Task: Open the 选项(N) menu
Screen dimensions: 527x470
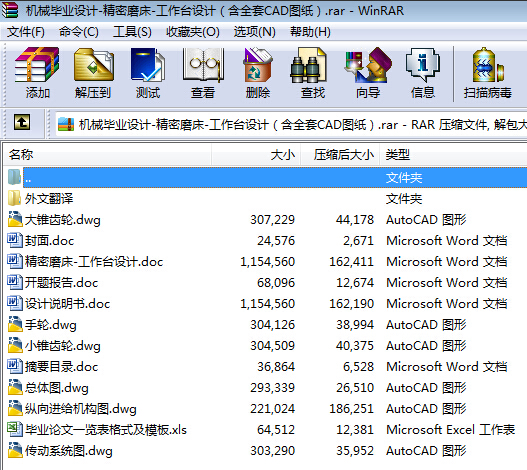Action: tap(255, 32)
